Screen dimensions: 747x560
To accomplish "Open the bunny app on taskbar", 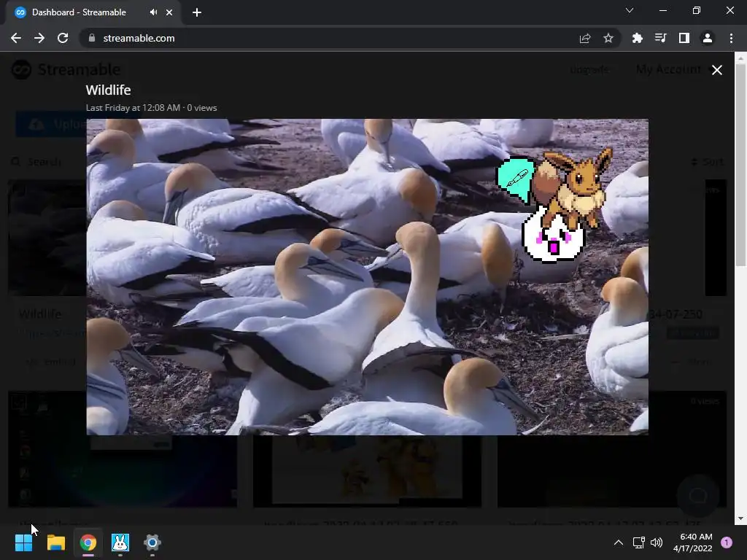I will [x=120, y=542].
